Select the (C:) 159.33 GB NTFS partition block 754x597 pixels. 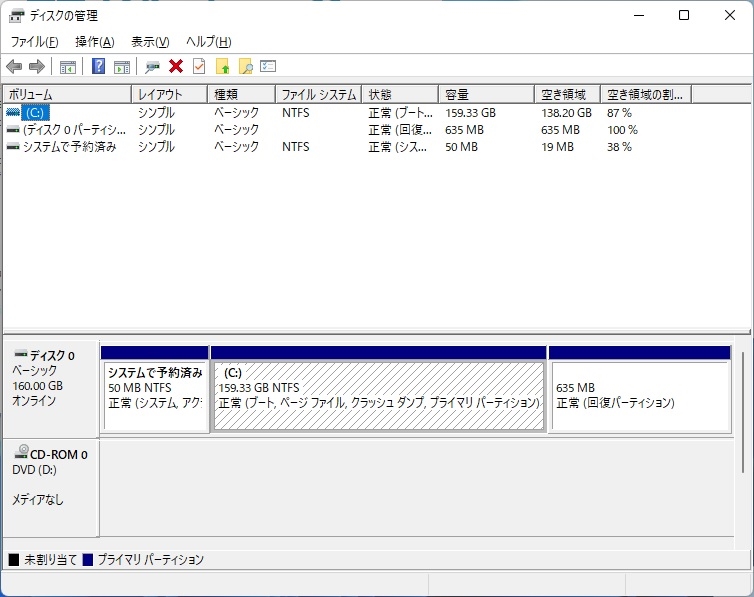pyautogui.click(x=378, y=389)
